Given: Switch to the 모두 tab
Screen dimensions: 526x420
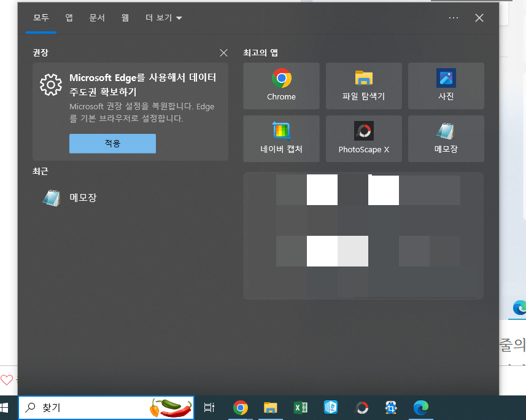Looking at the screenshot, I should (x=41, y=18).
